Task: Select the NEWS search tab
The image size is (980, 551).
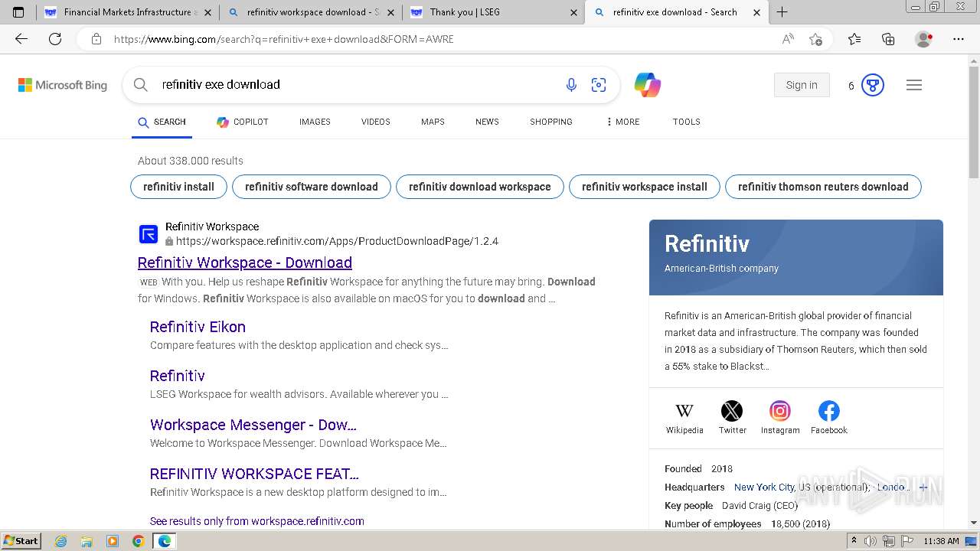Action: (x=487, y=122)
